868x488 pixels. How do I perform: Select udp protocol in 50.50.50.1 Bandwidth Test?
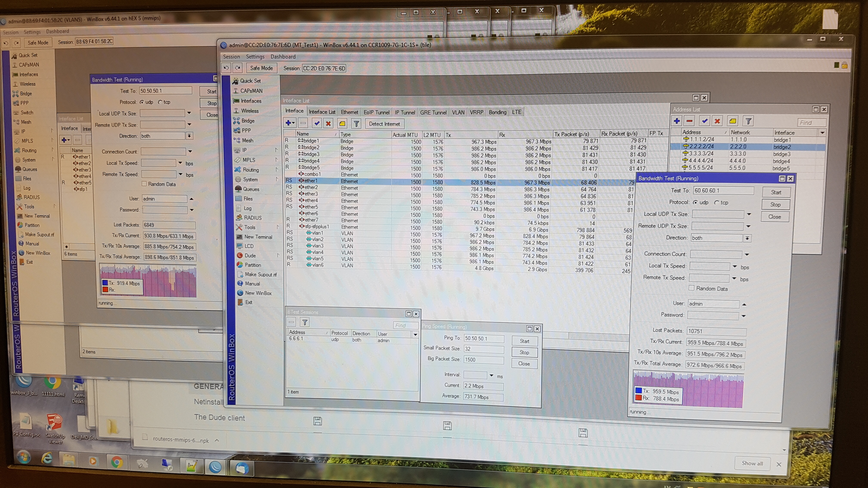(x=142, y=102)
